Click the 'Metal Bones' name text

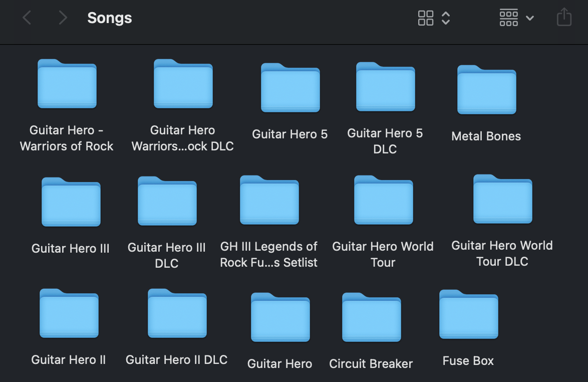click(486, 136)
